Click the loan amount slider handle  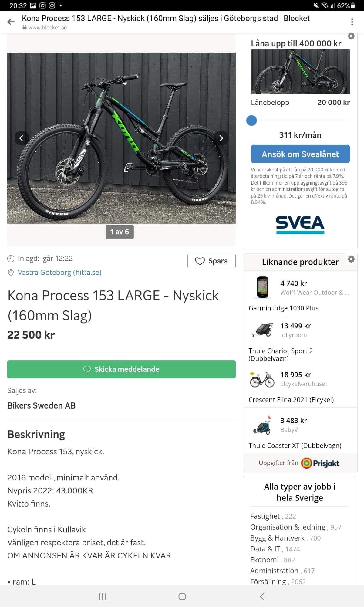pos(251,120)
